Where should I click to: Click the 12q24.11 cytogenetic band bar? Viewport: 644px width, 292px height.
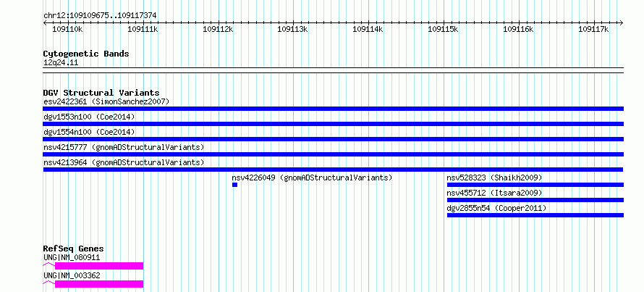tap(334, 70)
